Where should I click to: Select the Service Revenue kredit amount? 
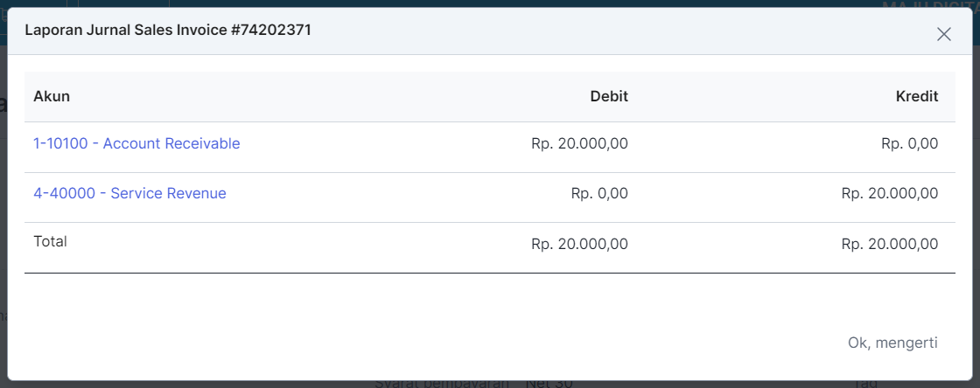[890, 193]
